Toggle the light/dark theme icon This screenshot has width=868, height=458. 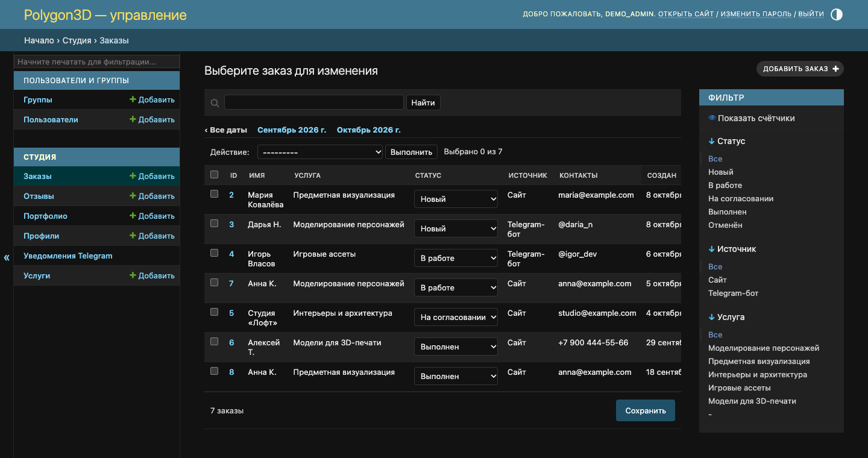[x=837, y=14]
